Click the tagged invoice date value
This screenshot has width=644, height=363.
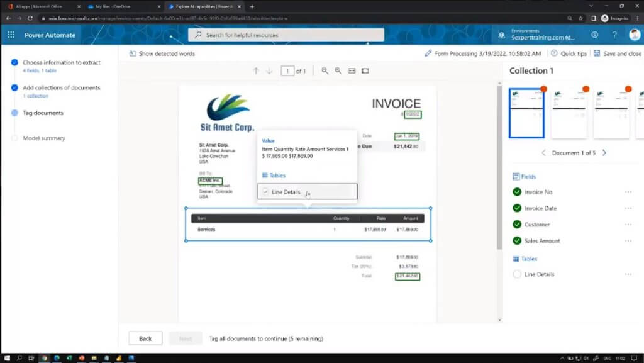coord(407,136)
